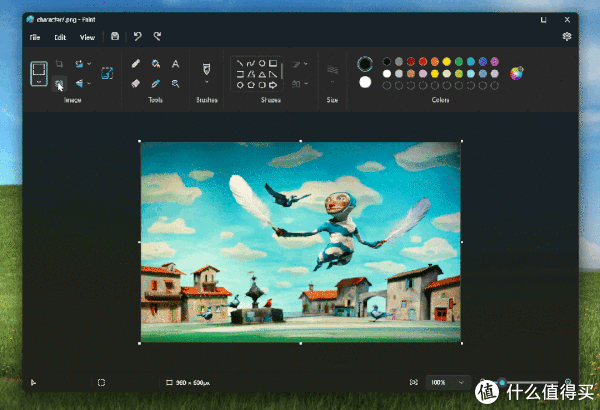Expand the Brushes dropdown chevron

206,82
